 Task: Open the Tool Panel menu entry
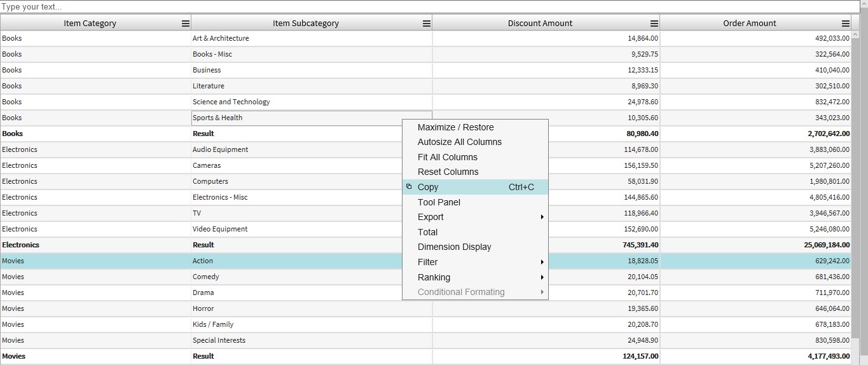tap(439, 202)
